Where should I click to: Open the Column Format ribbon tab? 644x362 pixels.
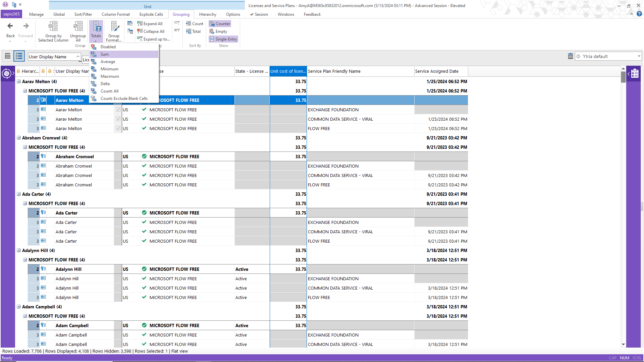[116, 14]
